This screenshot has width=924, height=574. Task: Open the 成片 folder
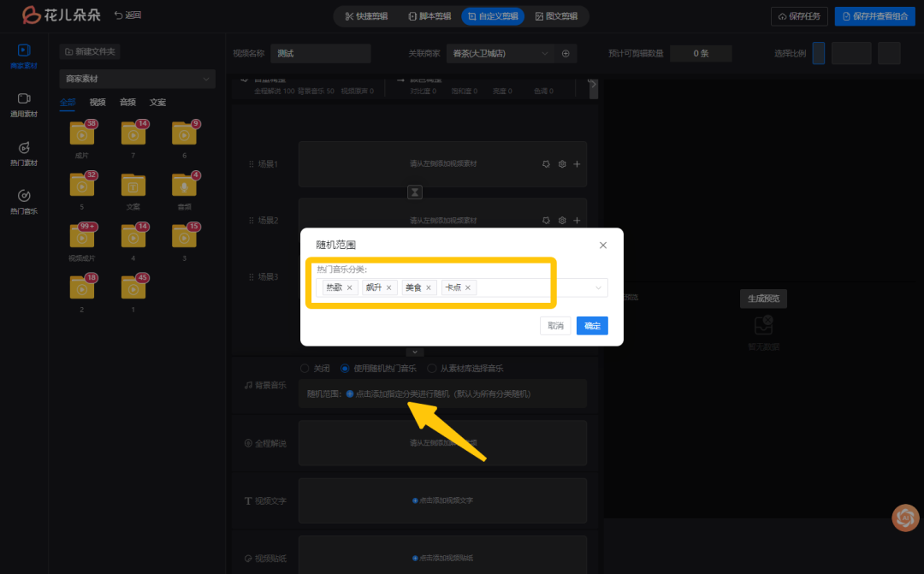coord(82,133)
